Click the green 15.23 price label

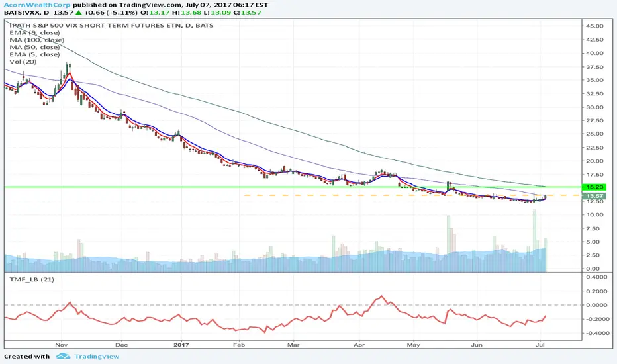click(x=594, y=187)
